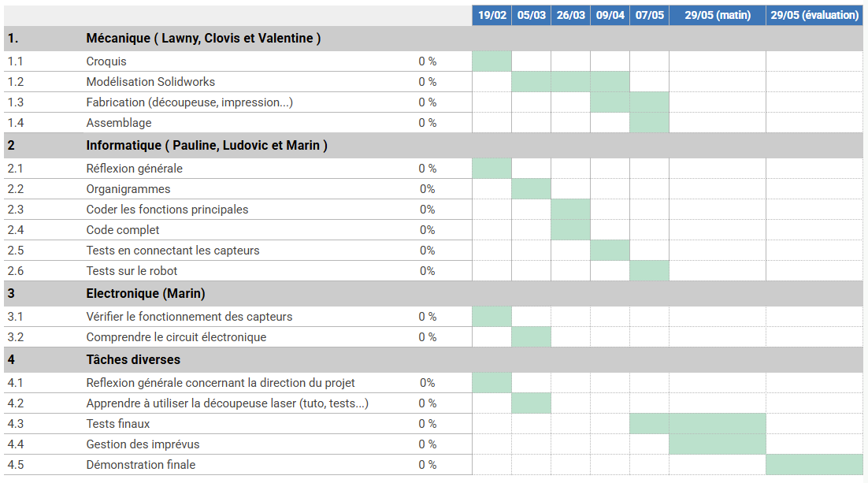
Task: Click the Code complet percentage cell
Action: click(x=427, y=230)
